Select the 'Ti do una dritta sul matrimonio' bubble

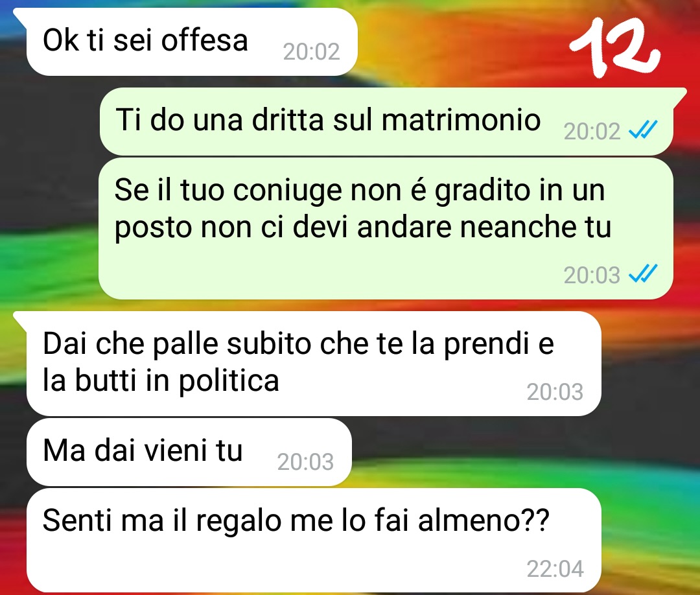[386, 122]
